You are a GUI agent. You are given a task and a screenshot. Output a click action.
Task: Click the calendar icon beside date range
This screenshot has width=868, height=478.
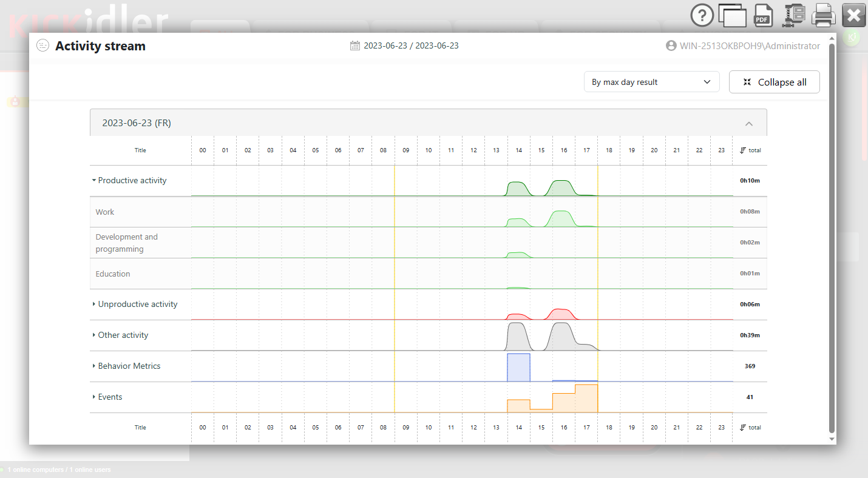(355, 45)
